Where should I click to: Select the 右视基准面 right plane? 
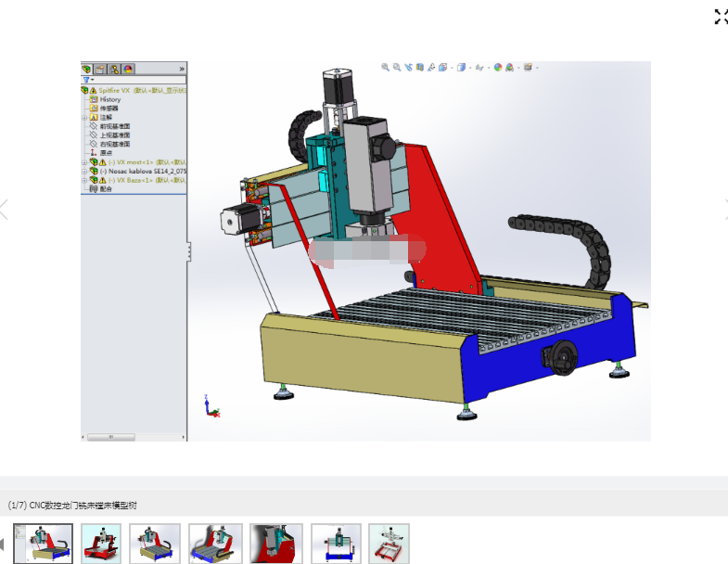(115, 144)
